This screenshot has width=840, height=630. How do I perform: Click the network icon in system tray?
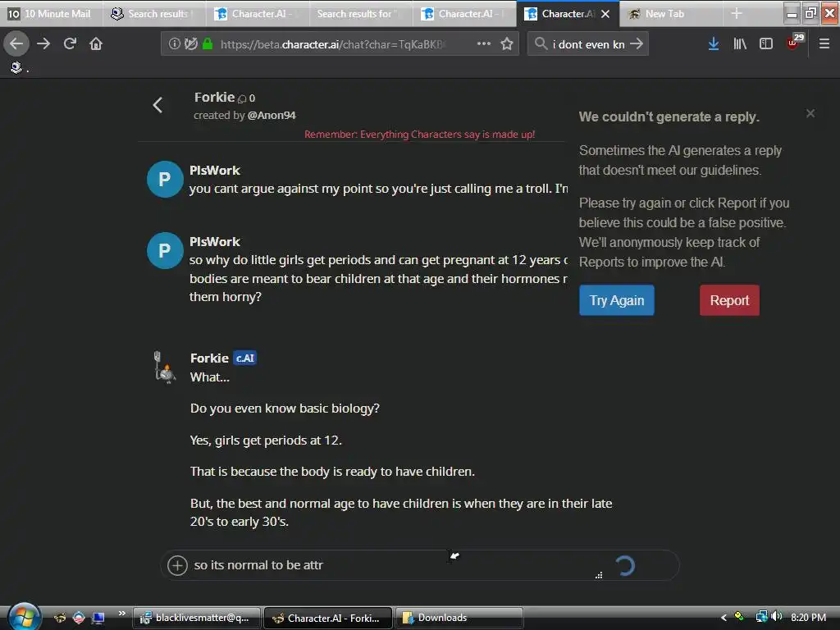[x=760, y=617]
